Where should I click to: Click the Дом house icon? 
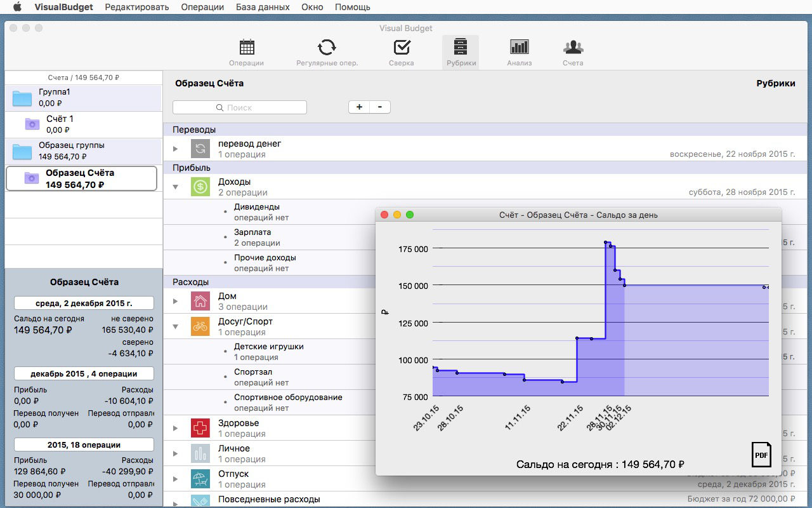coord(200,301)
